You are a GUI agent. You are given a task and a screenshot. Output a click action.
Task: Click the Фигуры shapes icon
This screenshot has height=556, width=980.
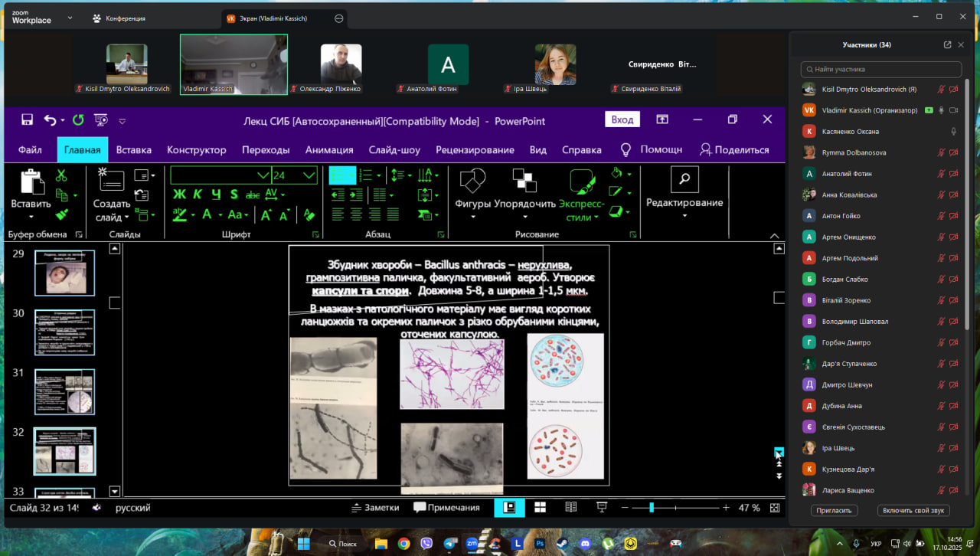pos(472,182)
